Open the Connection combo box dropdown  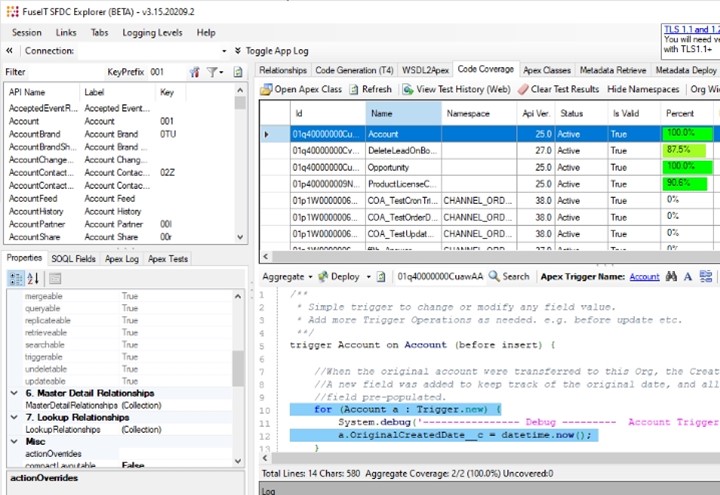[224, 51]
